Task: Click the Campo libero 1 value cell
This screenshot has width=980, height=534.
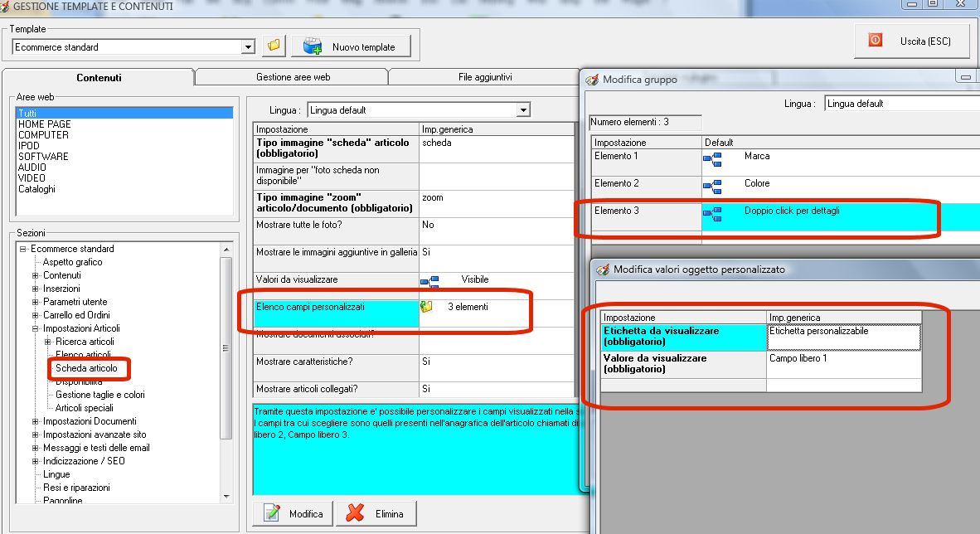Action: point(844,365)
